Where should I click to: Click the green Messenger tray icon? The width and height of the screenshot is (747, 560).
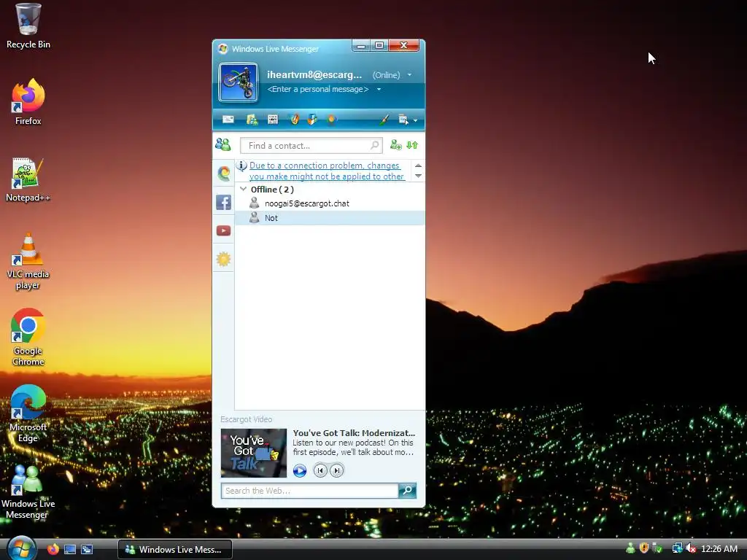630,548
